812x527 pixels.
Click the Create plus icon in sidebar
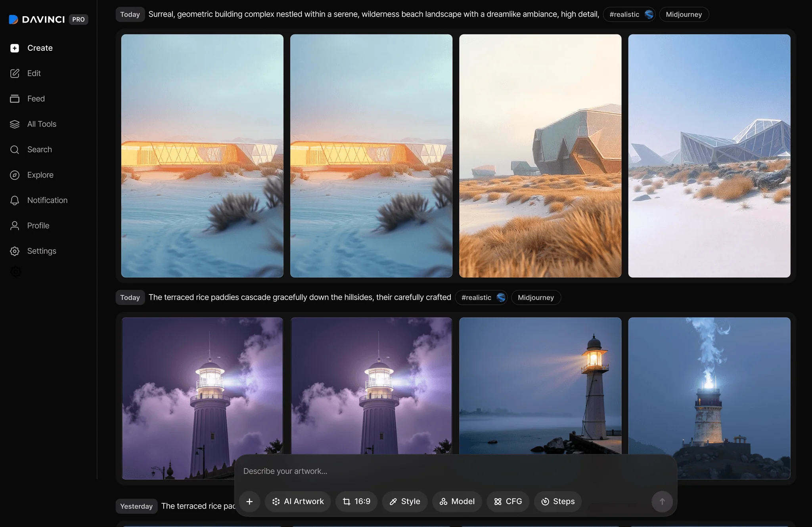pyautogui.click(x=15, y=48)
